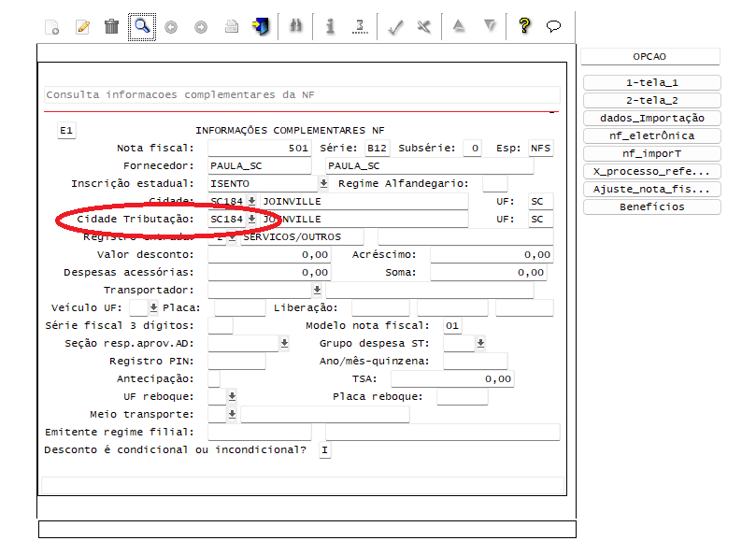The height and width of the screenshot is (541, 756).
Task: Open the Veículo UF lookup arrow
Action: pyautogui.click(x=153, y=307)
